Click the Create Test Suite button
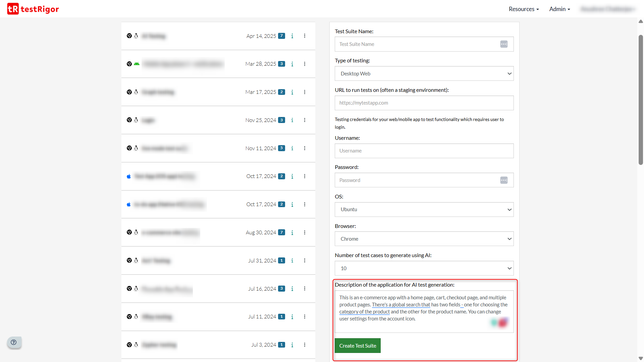Screen dimensions: 644x362 point(358,346)
